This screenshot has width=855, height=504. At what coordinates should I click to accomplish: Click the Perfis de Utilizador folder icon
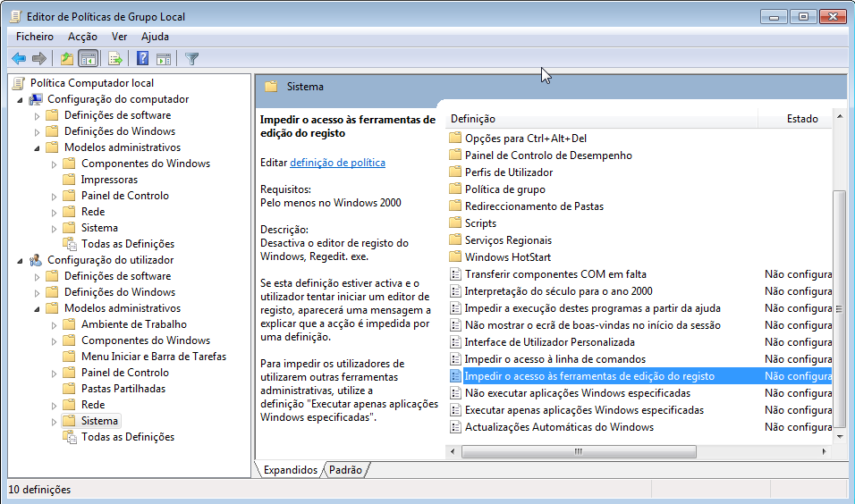(x=455, y=172)
